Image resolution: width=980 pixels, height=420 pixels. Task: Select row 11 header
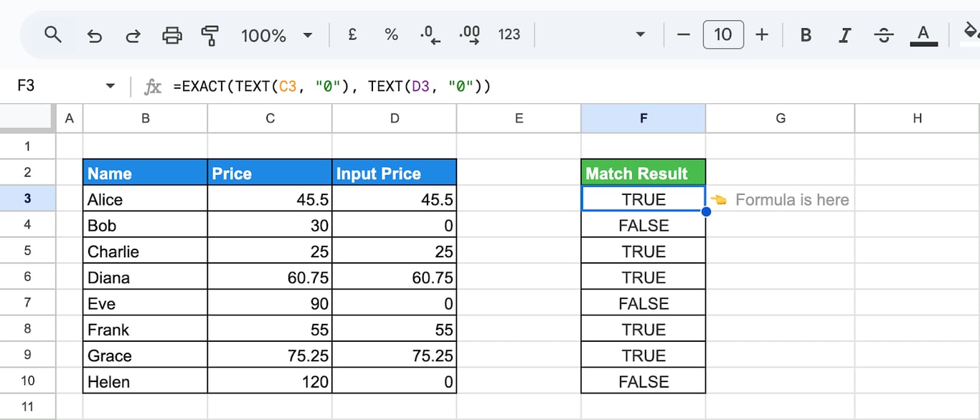coord(27,407)
